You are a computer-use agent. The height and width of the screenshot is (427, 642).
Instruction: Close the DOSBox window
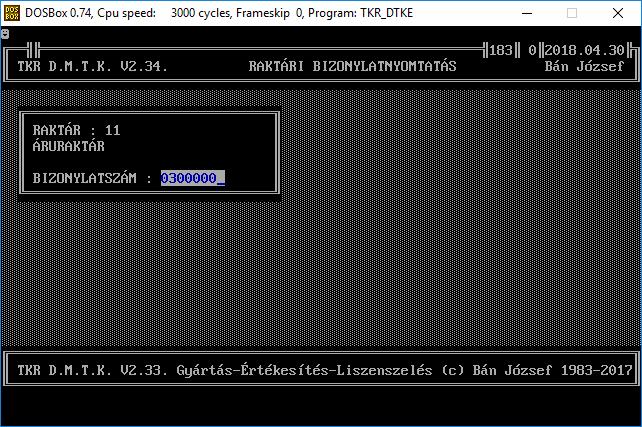pos(618,13)
